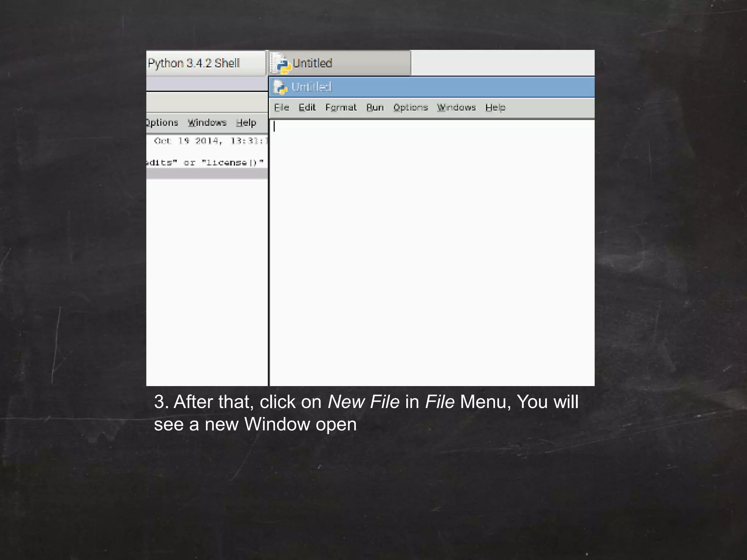747x560 pixels.
Task: Switch to Python 3.4.2 Shell taskbar button
Action: point(206,63)
